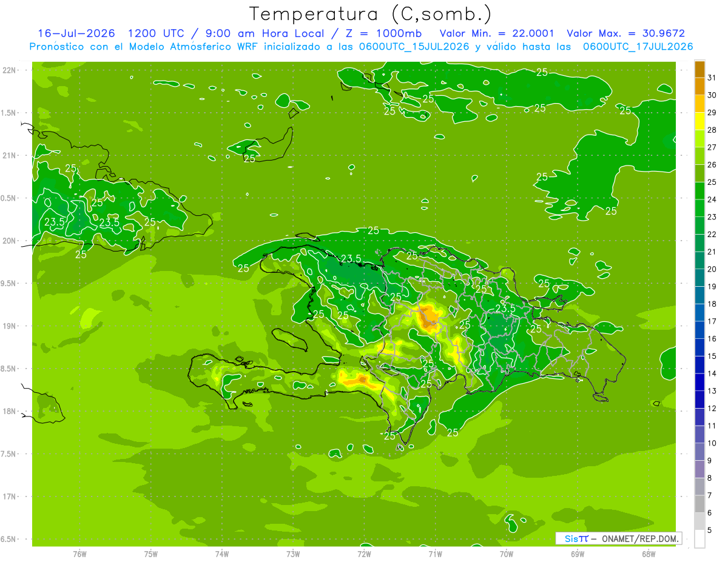Click the legend value 5
The width and height of the screenshot is (728, 562).
(x=709, y=530)
